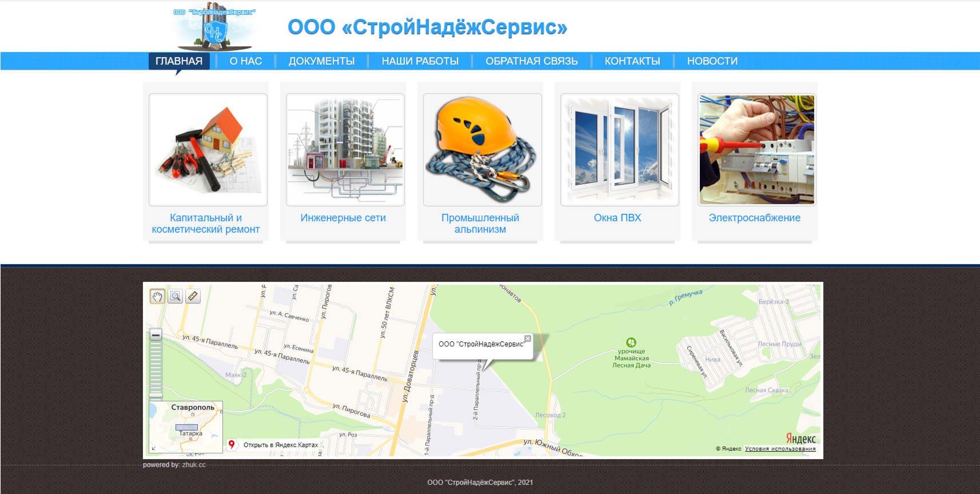Close the ООО СтройНадёжСервис map balloon
Screen dimensions: 980x494
tap(528, 338)
